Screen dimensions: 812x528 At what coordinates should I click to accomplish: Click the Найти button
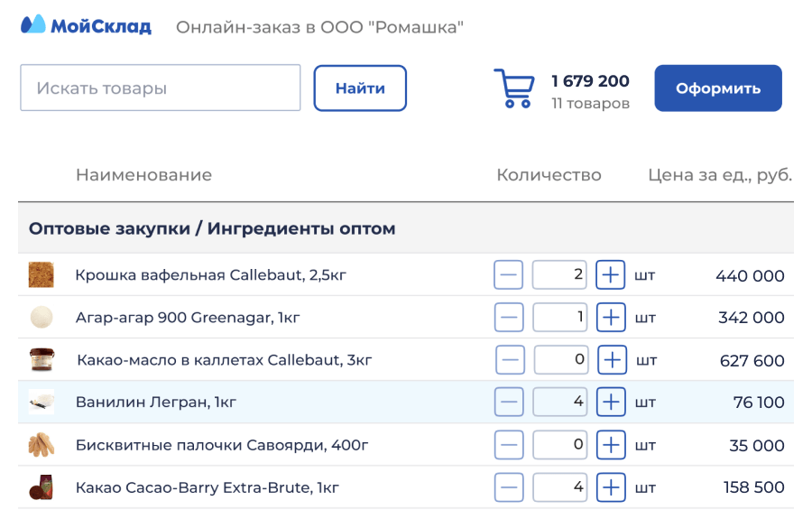tap(360, 88)
